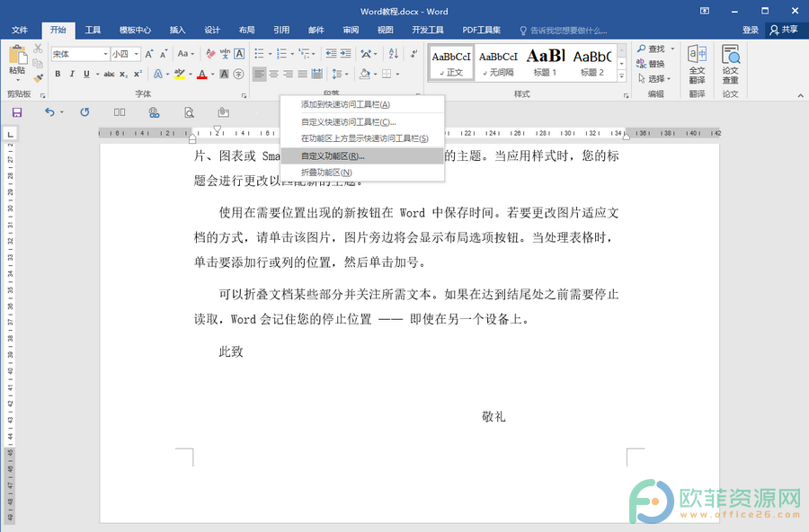Viewport: 809px width, 532px height.
Task: Increase paragraph indent
Action: coord(346,54)
